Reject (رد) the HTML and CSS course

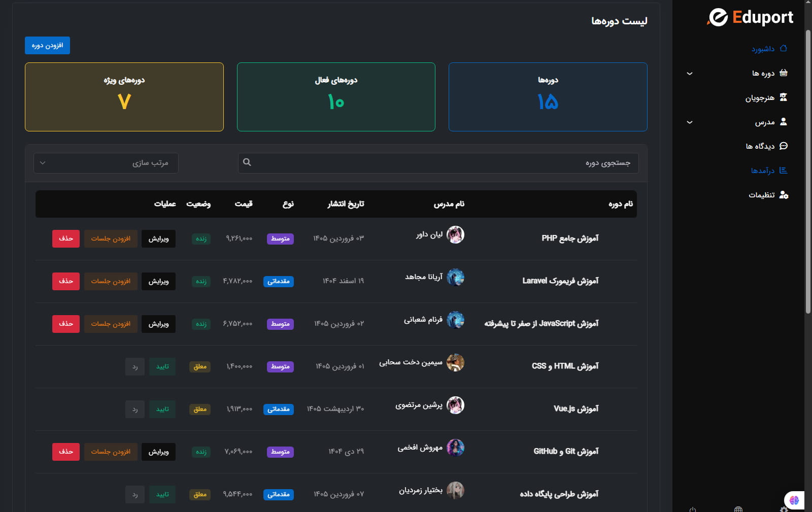(135, 366)
